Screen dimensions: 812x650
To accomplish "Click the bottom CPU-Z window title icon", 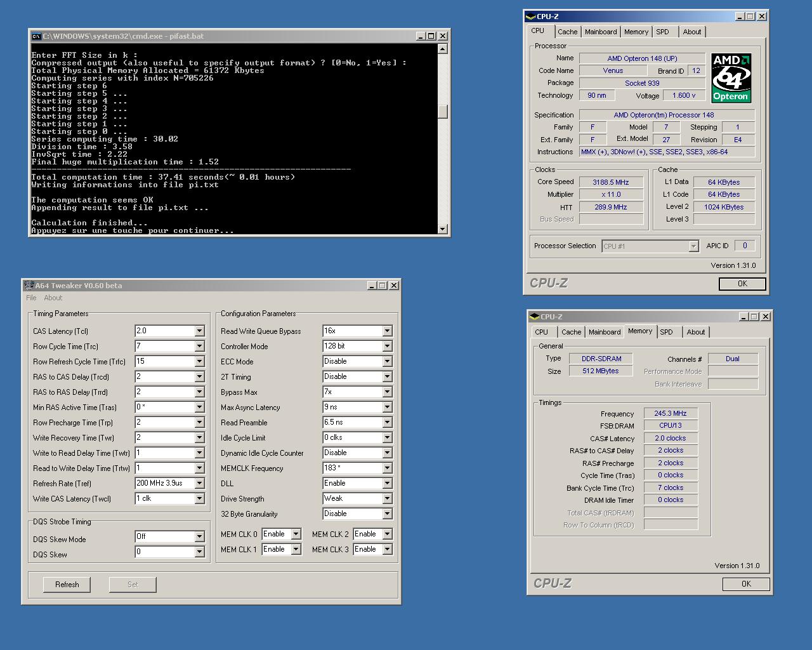I will pyautogui.click(x=535, y=317).
